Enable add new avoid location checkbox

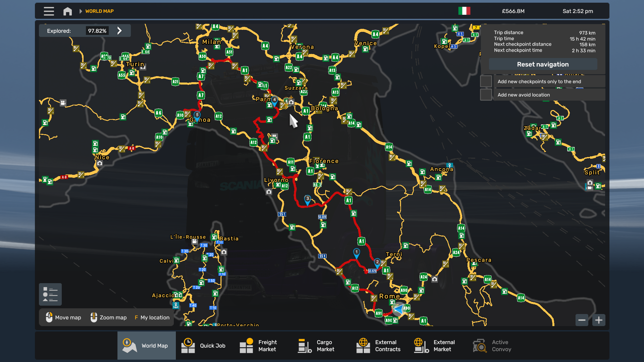[x=486, y=95]
